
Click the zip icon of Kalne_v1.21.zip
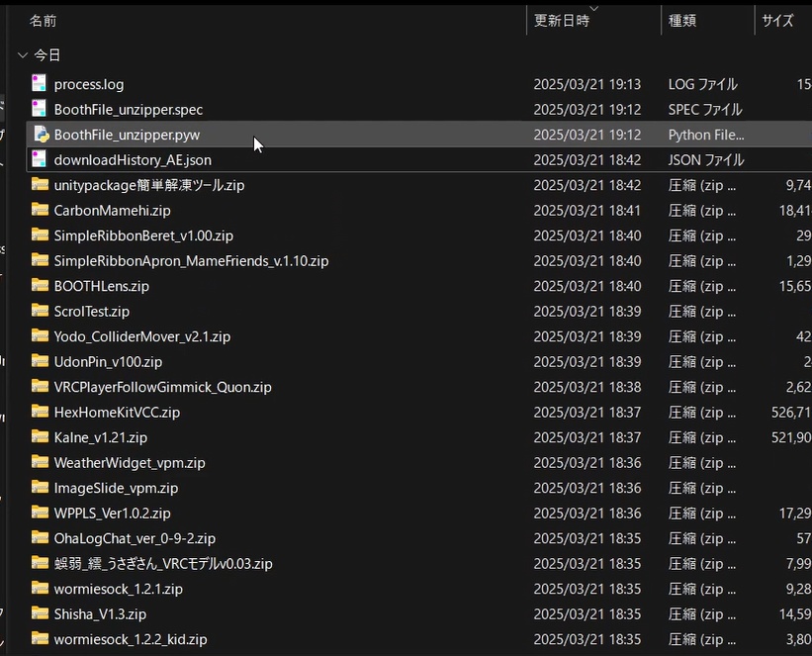coord(40,436)
